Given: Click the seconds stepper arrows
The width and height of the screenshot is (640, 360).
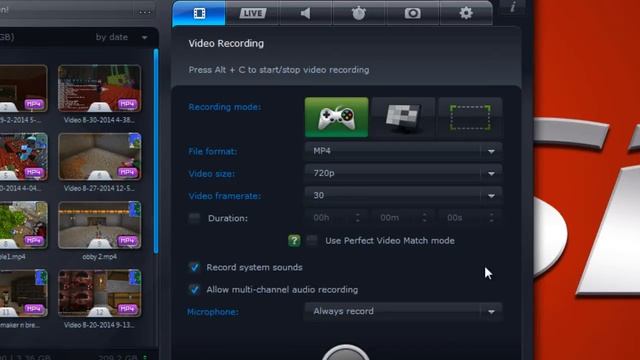Looking at the screenshot, I should click(491, 218).
